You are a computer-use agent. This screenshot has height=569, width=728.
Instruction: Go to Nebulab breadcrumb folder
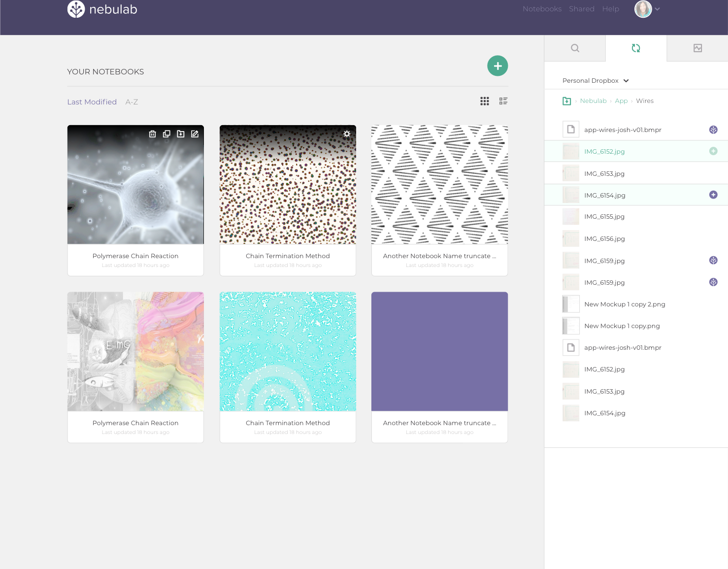click(x=593, y=101)
